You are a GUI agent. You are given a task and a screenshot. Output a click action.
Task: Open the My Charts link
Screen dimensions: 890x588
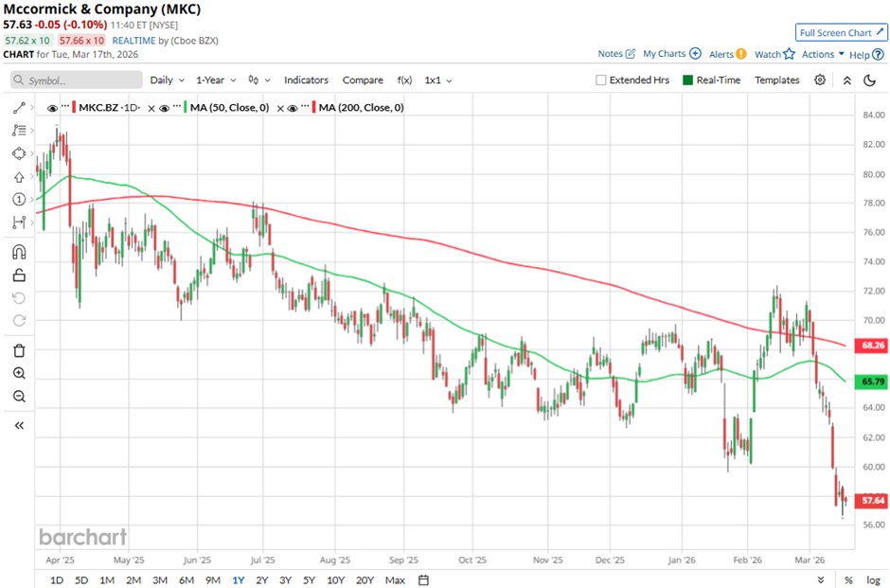coord(671,54)
